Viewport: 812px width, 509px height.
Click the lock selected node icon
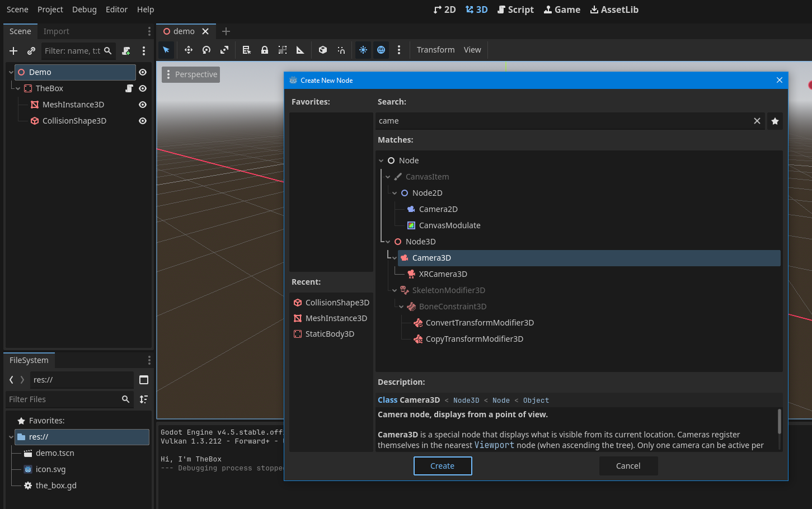pyautogui.click(x=265, y=50)
